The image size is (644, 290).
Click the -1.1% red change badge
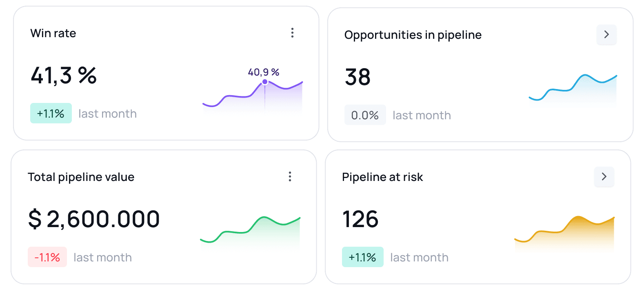(47, 257)
